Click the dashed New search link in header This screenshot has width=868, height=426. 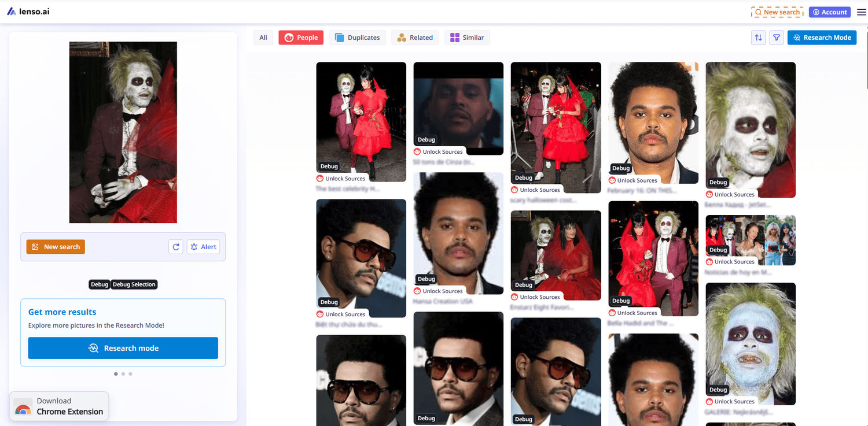(777, 12)
